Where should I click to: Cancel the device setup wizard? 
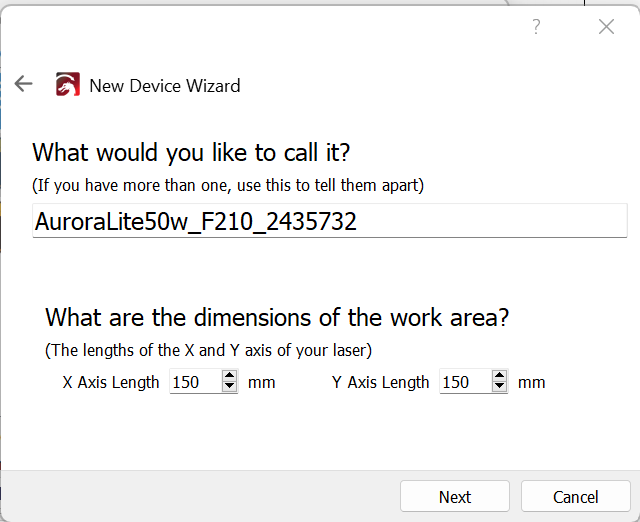click(576, 496)
